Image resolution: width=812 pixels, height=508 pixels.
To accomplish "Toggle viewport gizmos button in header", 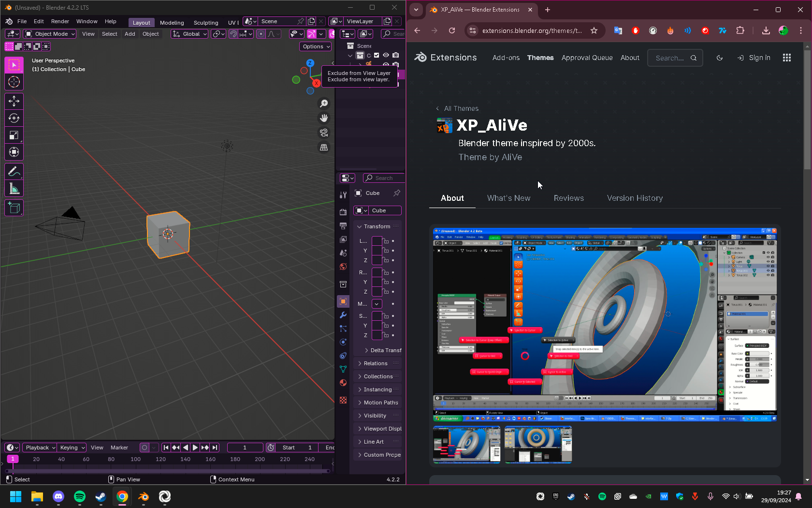I will [x=312, y=34].
